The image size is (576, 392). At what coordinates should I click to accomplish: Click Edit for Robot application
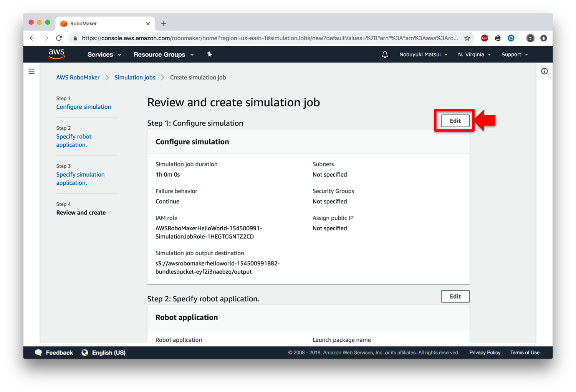coord(455,296)
